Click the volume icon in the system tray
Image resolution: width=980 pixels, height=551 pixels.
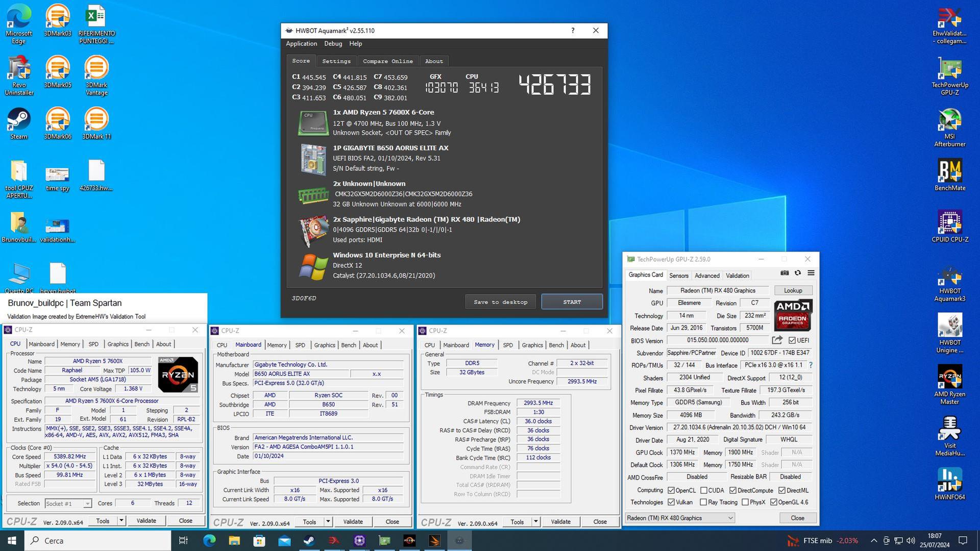tap(911, 540)
